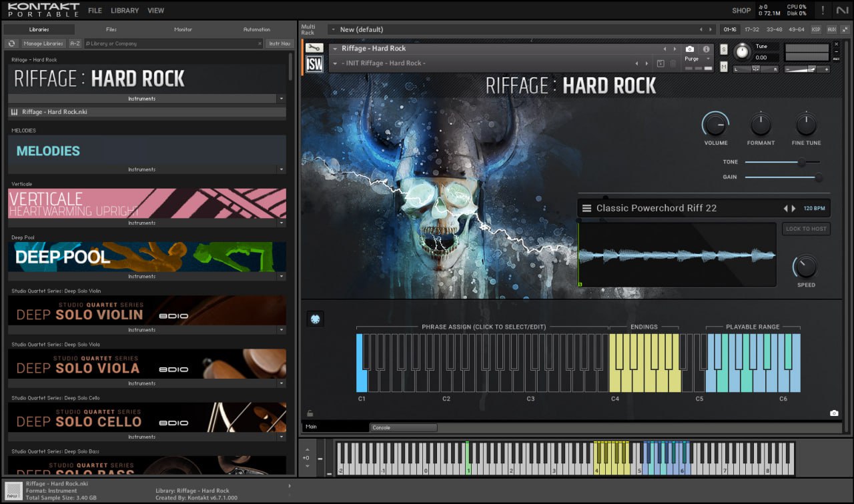Open Riffage Hard Rock library options arrow
Screen dimensions: 854x504
[x=282, y=99]
